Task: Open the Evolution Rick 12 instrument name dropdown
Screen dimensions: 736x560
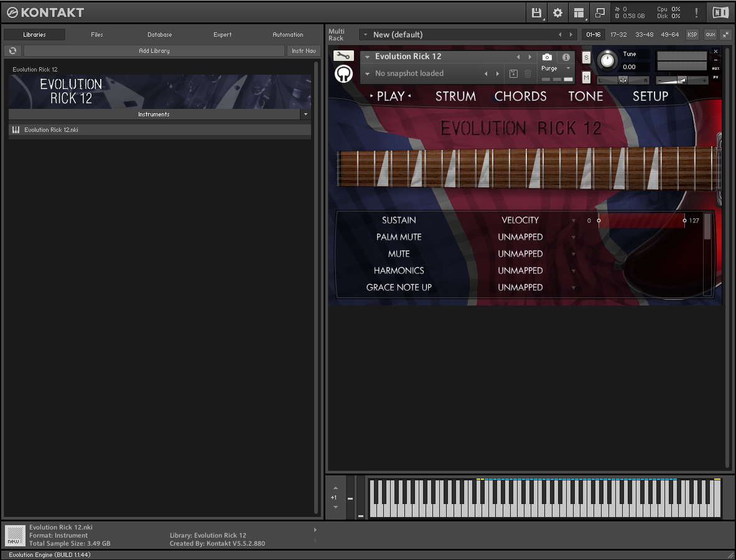Action: pos(368,57)
